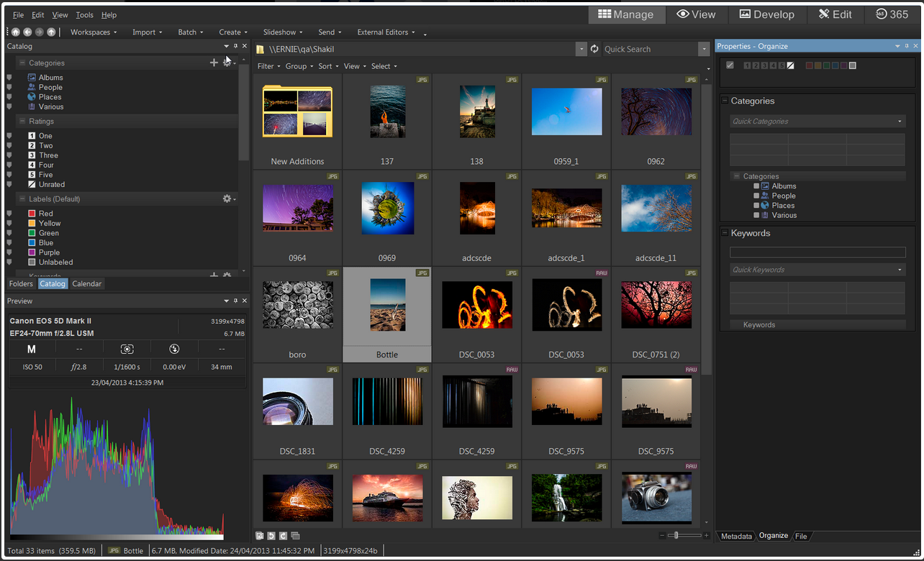Rotate left using the bottom toolbar icon
Viewport: 924px width, 561px height.
coord(271,536)
